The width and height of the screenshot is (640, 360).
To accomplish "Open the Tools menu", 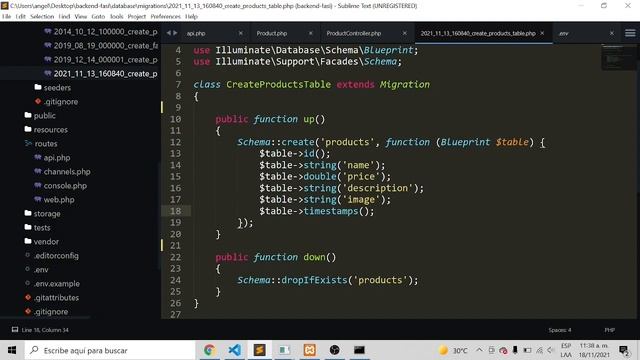I will point(117,16).
